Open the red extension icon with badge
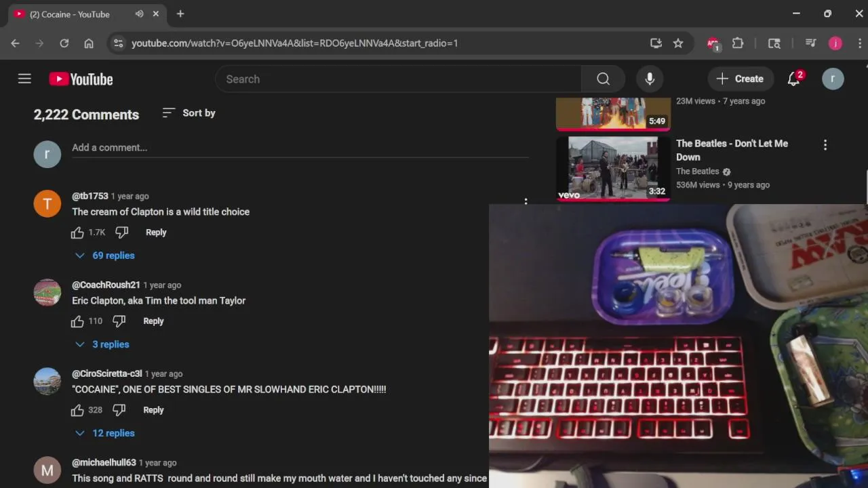Image resolution: width=868 pixels, height=488 pixels. [x=713, y=43]
